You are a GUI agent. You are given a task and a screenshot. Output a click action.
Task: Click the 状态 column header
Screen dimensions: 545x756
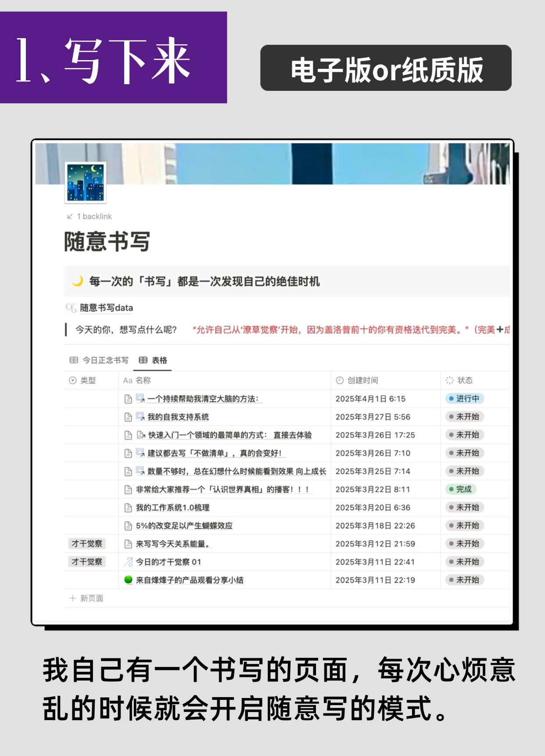pos(464,380)
